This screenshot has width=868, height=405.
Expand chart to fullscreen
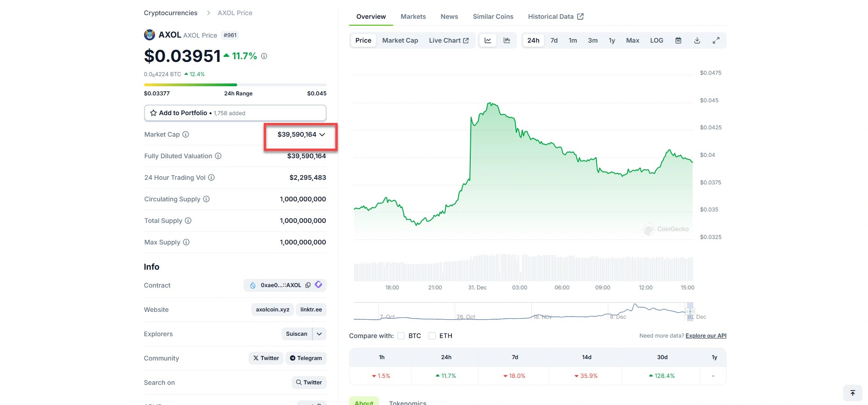point(716,40)
